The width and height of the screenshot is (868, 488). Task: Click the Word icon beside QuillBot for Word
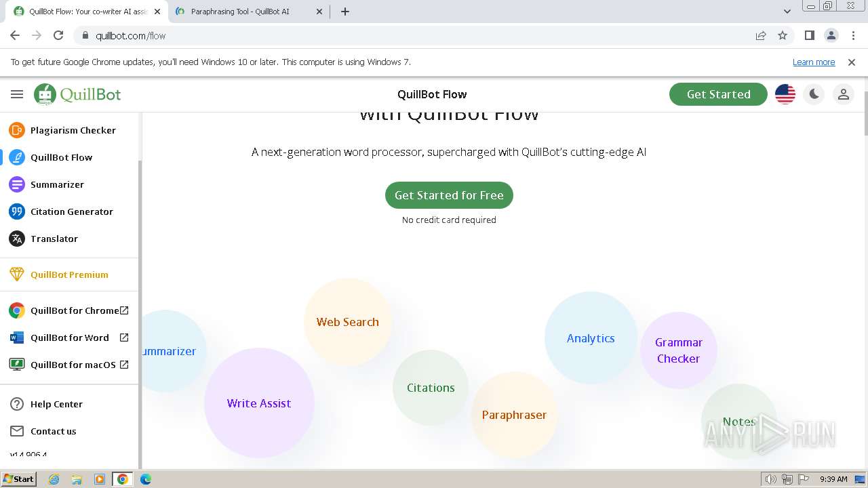tap(17, 338)
